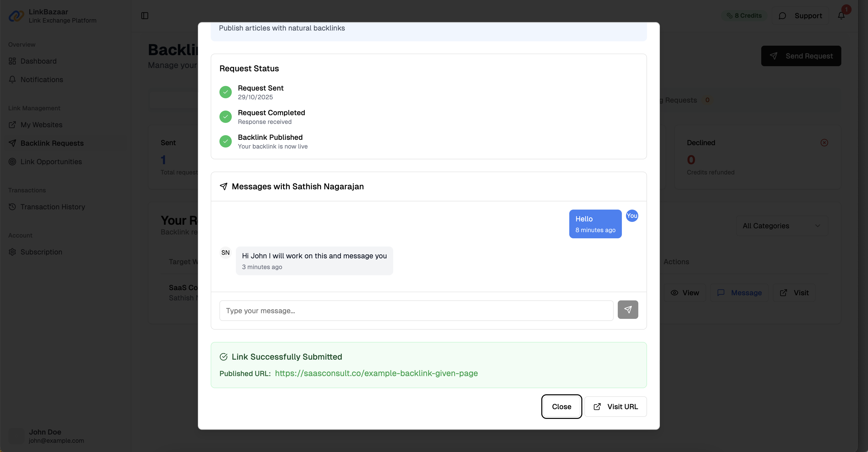Viewport: 868px width, 452px height.
Task: Click the You avatar bubble
Action: click(632, 216)
